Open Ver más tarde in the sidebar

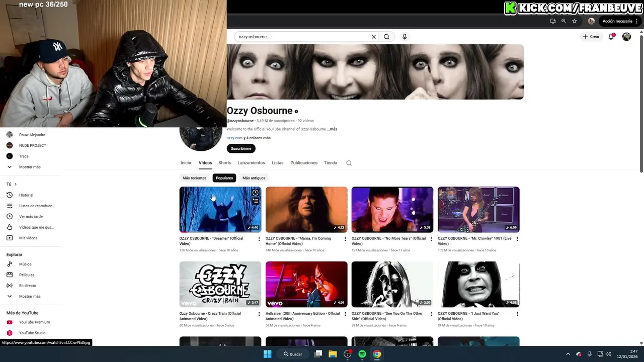30,217
